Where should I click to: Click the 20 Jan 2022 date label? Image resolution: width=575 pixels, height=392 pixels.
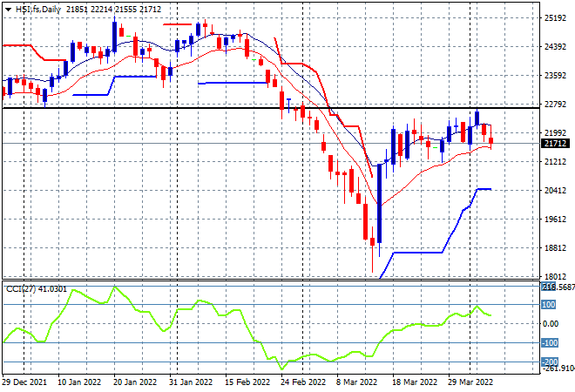click(x=135, y=382)
